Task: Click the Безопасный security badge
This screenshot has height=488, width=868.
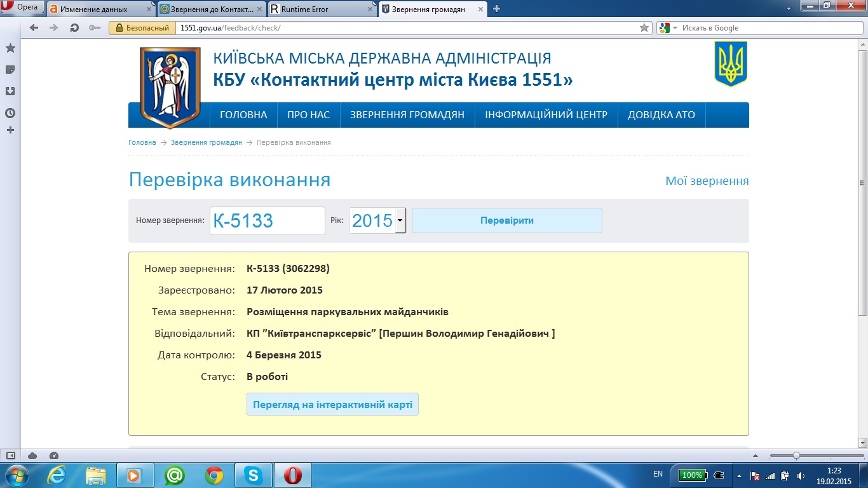Action: coord(142,28)
